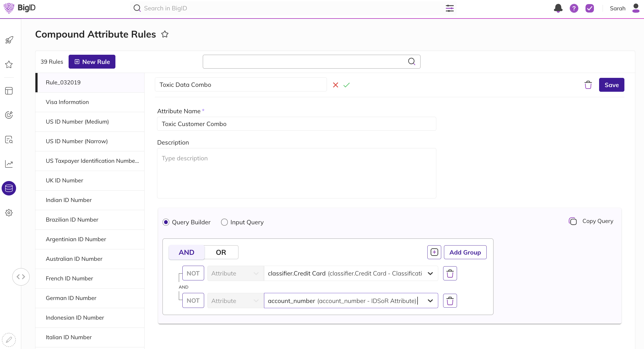Open the first Attribute type dropdown
644x349 pixels.
[235, 273]
